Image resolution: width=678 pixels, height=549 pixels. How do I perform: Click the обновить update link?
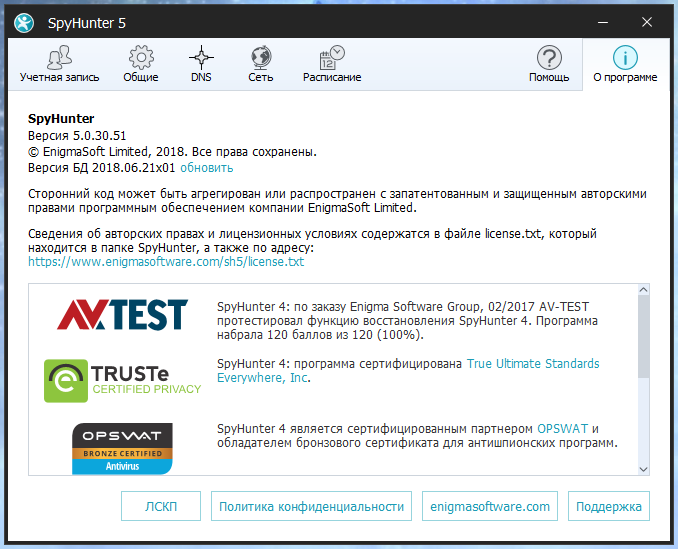(207, 168)
